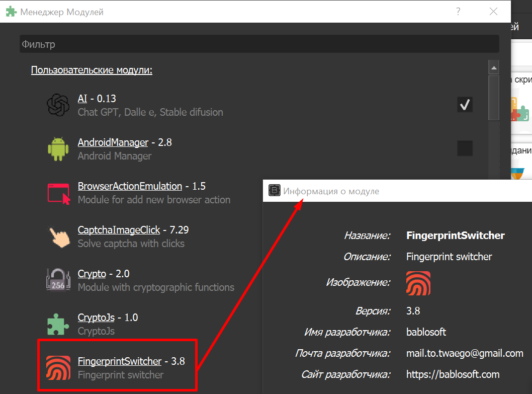Click the module manager puzzle icon in title bar

click(11, 12)
